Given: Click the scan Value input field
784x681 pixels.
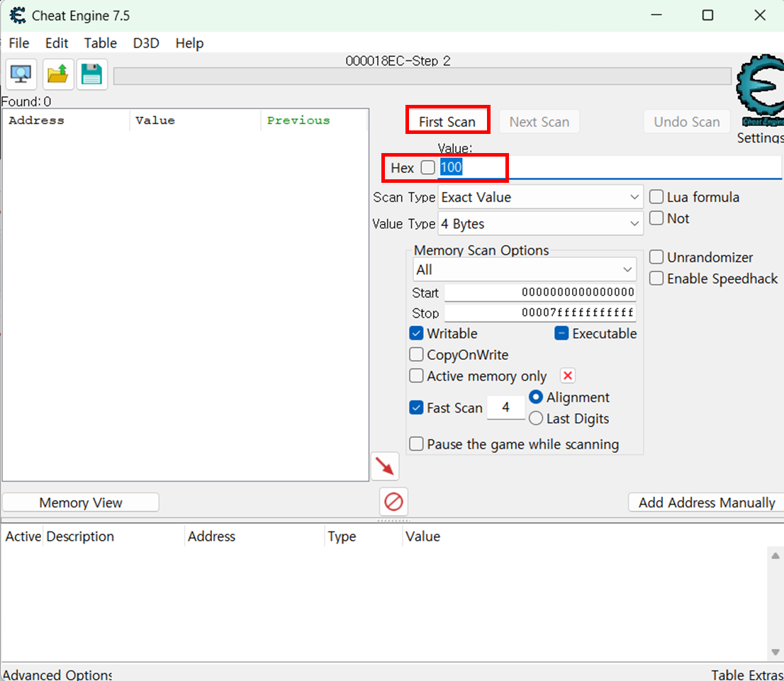Looking at the screenshot, I should tap(610, 167).
